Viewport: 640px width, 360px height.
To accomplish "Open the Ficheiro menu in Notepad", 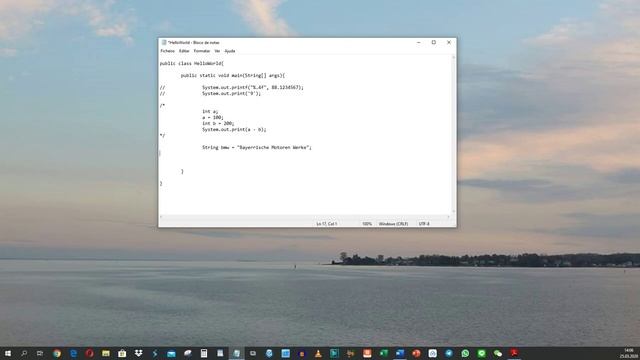I will coord(167,51).
